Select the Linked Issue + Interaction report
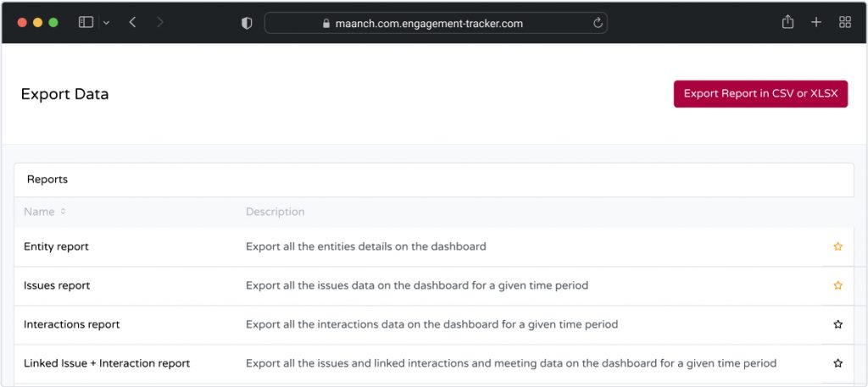Screen dimensions: 868x387 434,364
